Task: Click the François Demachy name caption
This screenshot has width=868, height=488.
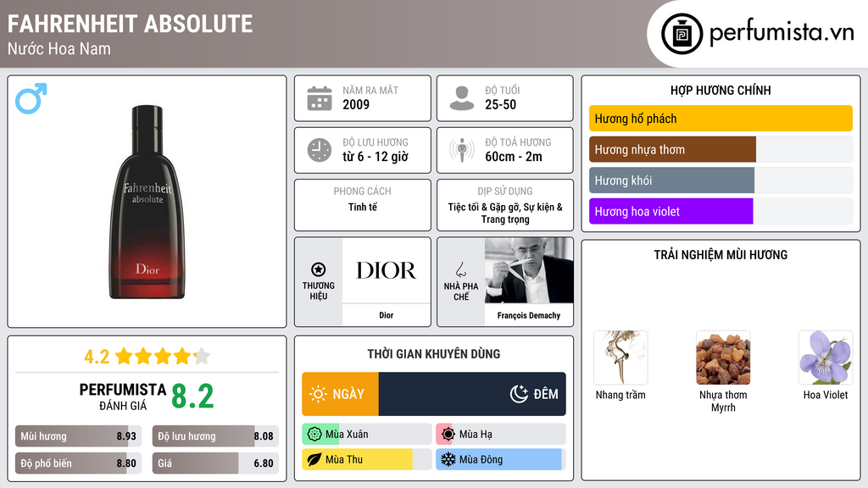Action: pyautogui.click(x=529, y=315)
